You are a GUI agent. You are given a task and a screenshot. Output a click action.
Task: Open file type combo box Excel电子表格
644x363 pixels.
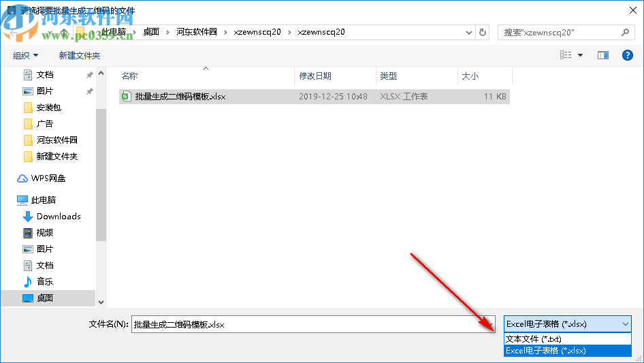[567, 324]
